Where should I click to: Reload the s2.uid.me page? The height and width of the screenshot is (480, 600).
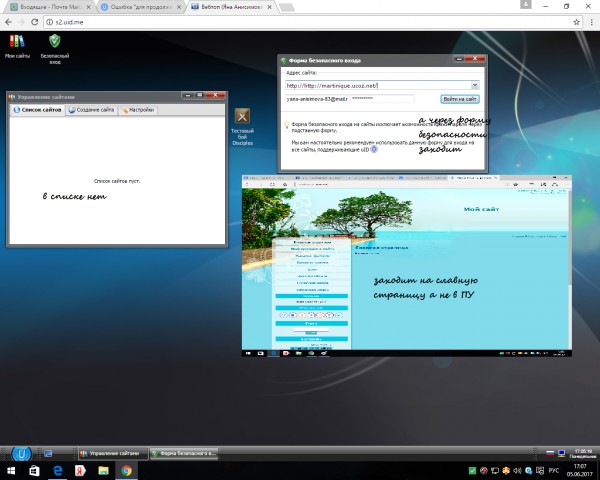34,22
